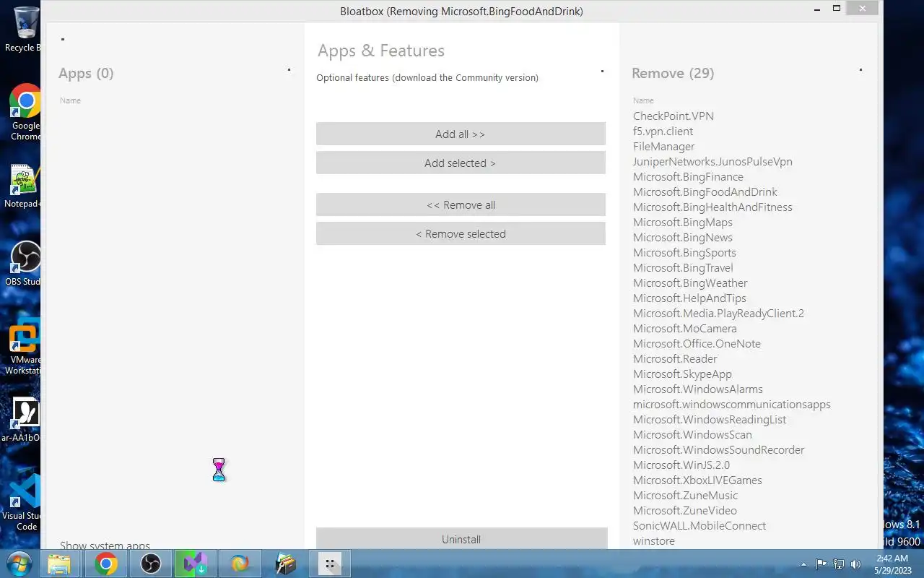Launch Chrome from the taskbar
Viewport: 924px width, 578px height.
point(105,564)
